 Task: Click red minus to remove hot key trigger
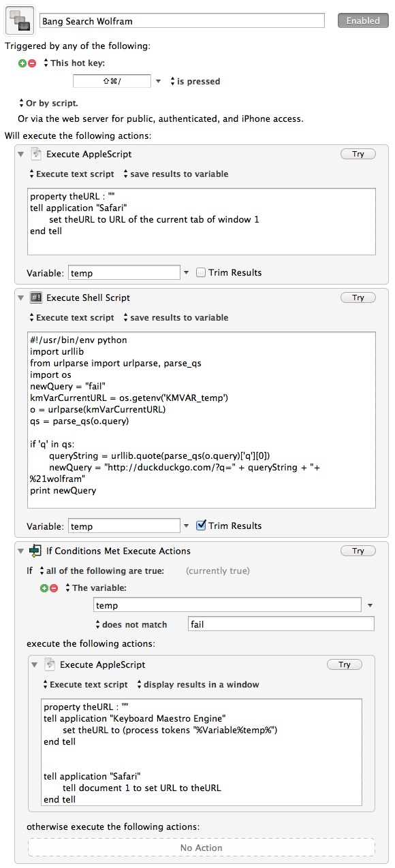pos(31,63)
